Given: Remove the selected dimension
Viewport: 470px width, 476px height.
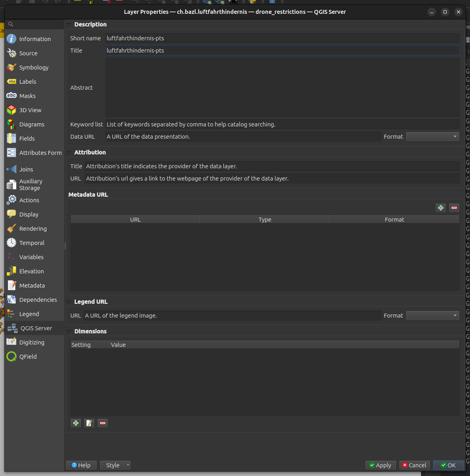Looking at the screenshot, I should click(103, 423).
